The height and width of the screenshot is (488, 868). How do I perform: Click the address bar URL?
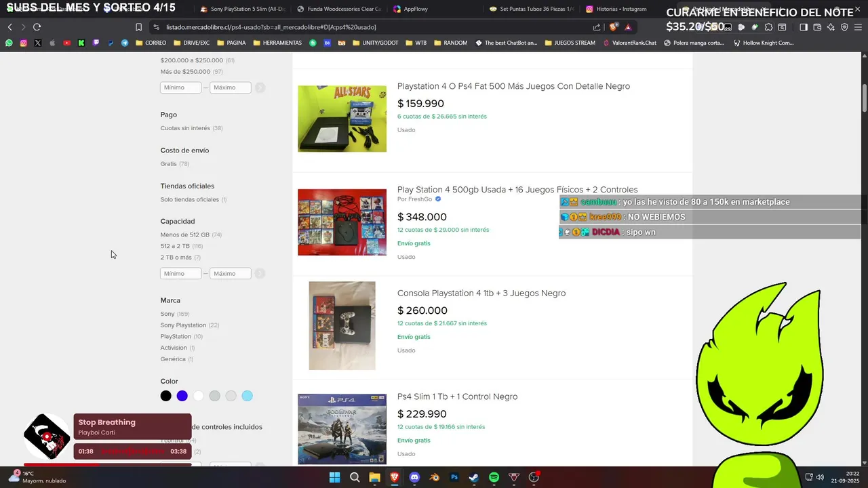point(271,27)
